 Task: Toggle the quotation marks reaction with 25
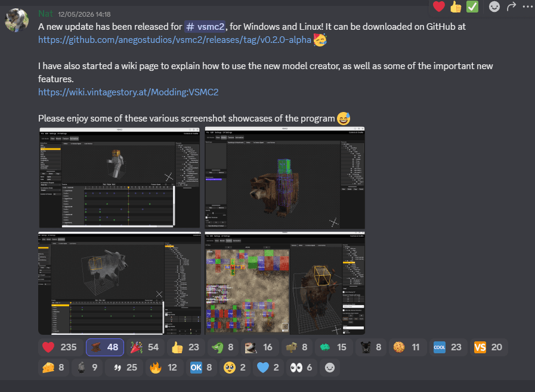tap(124, 368)
